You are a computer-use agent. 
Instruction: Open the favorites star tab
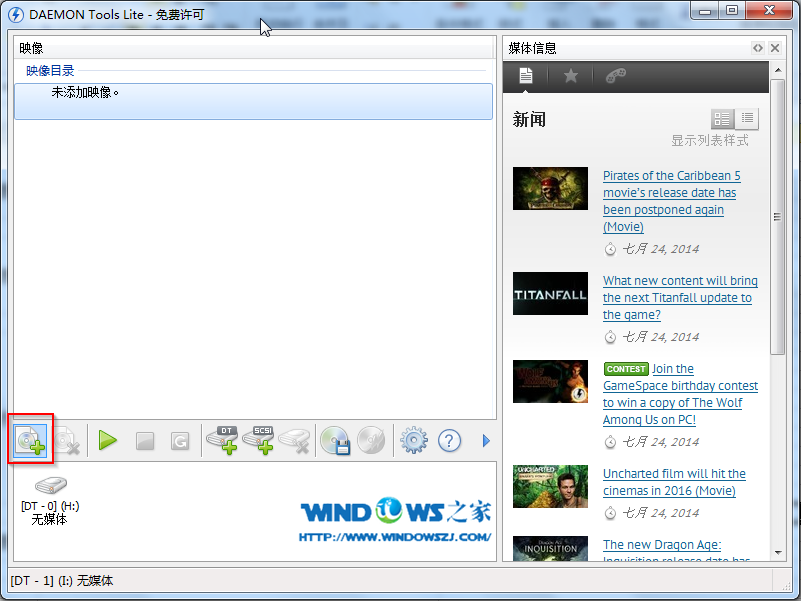(x=571, y=76)
